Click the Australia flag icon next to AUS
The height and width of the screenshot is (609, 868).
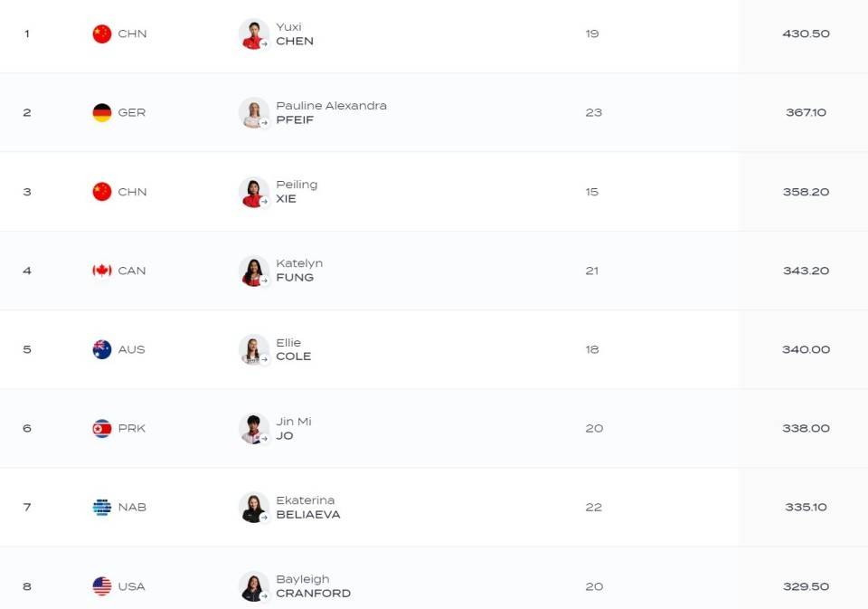click(x=102, y=349)
